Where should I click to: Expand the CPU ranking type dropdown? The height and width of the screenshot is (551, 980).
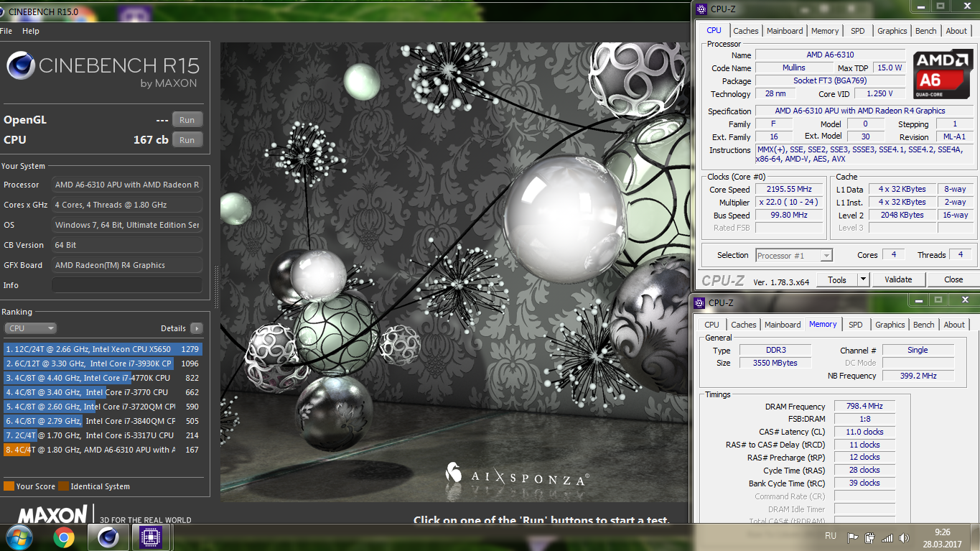pyautogui.click(x=30, y=328)
